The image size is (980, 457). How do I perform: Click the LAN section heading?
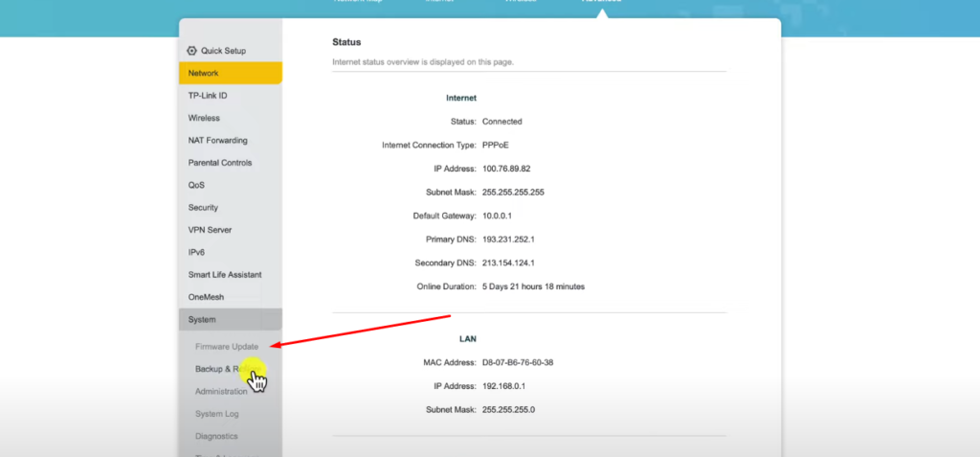467,339
